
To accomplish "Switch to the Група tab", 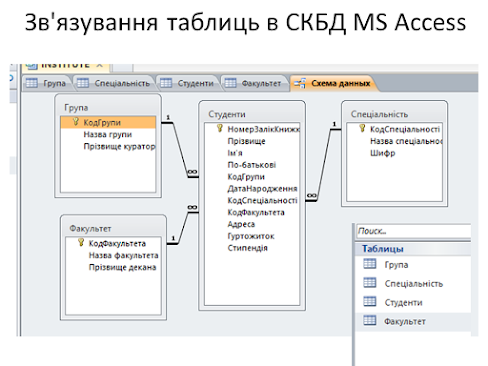I will (x=47, y=83).
